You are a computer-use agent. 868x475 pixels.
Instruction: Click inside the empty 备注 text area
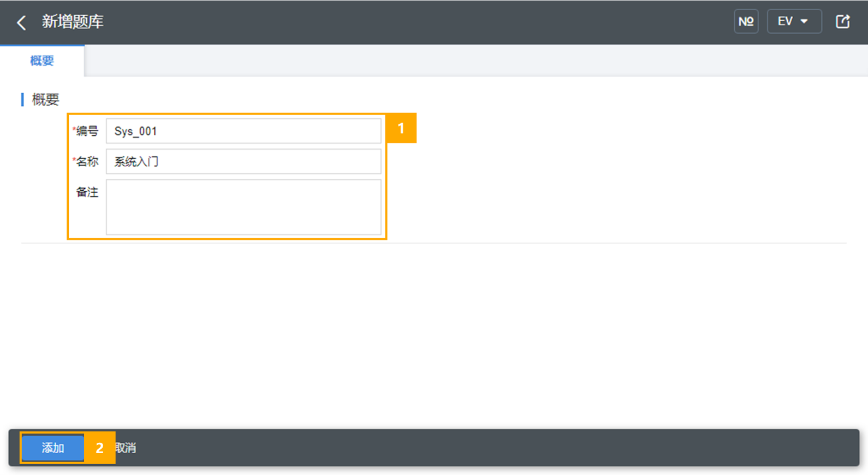[243, 207]
